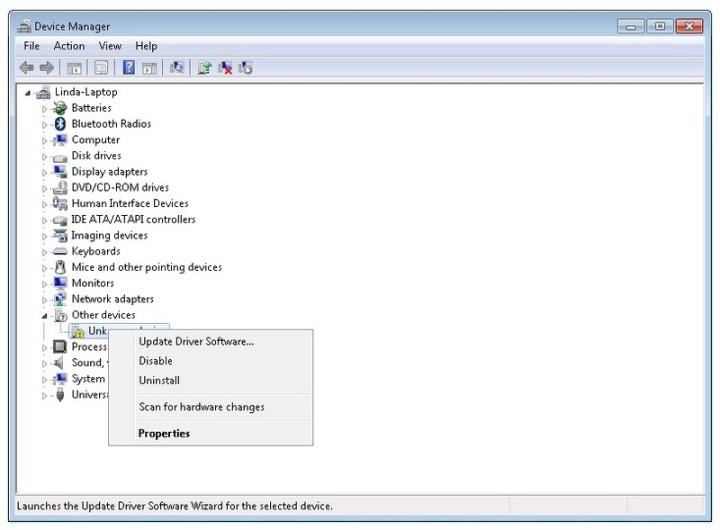
Task: Click the Processors chip icon
Action: [60, 347]
